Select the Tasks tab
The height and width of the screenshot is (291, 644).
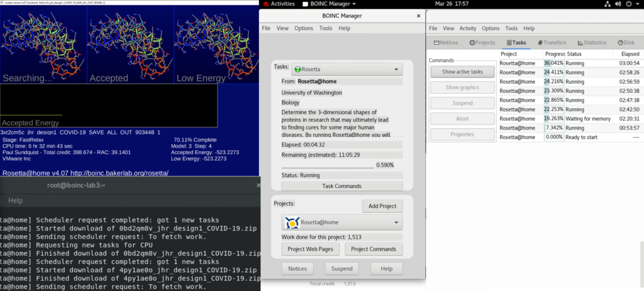[x=516, y=43]
